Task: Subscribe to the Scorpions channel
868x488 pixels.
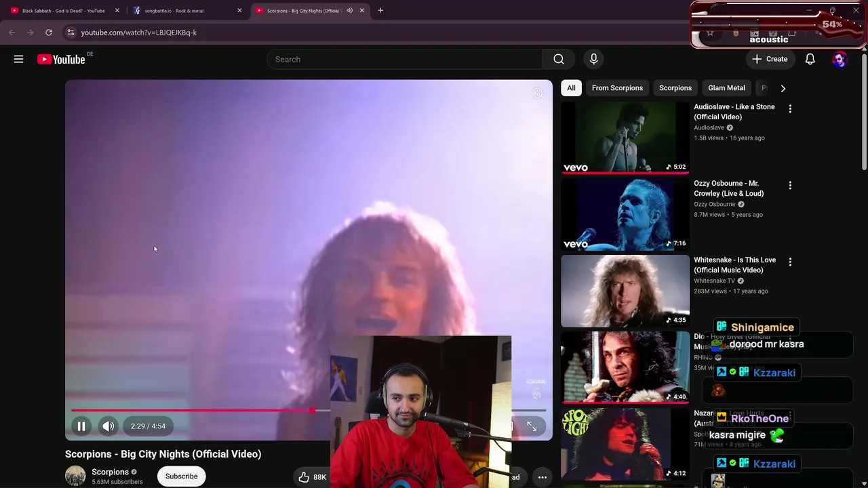Action: [182, 476]
